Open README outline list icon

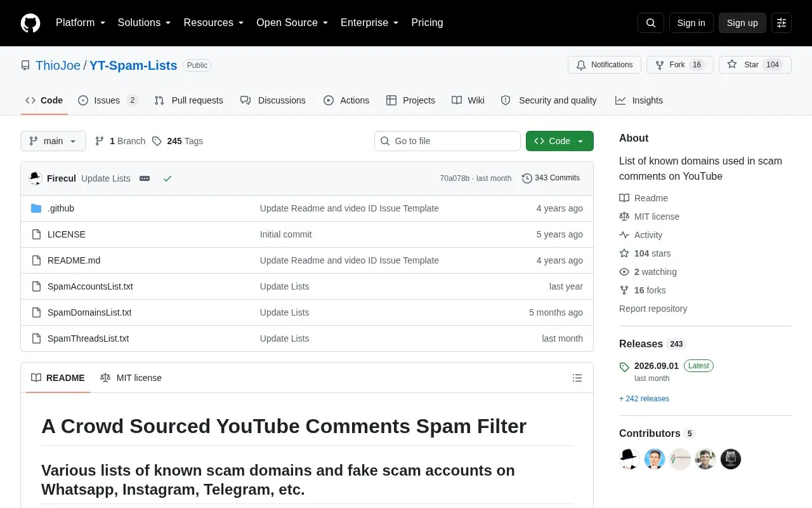tap(577, 378)
